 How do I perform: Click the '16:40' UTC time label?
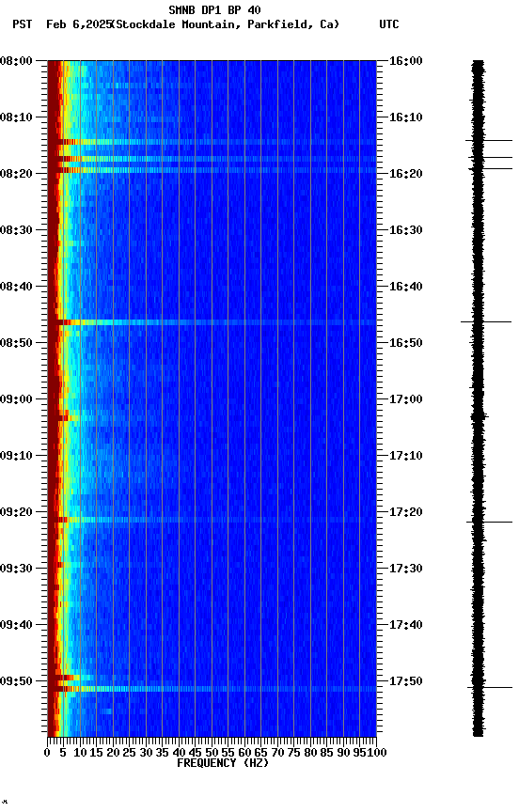pos(405,287)
